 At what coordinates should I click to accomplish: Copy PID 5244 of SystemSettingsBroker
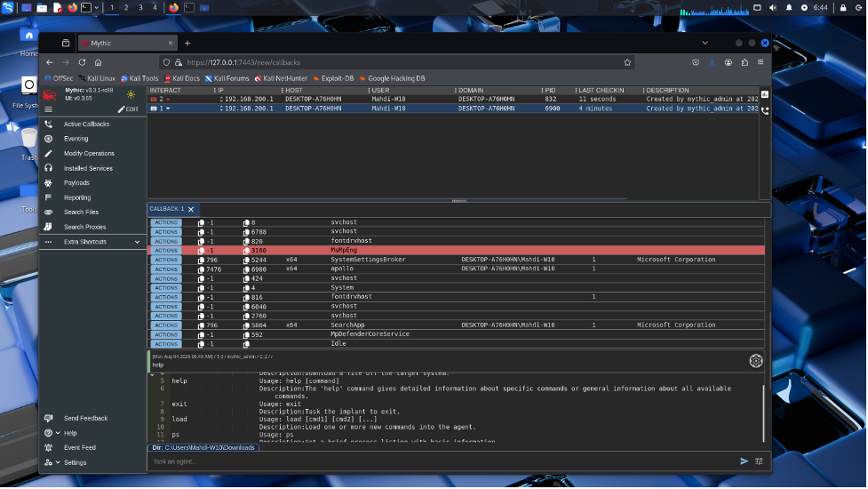tap(246, 261)
